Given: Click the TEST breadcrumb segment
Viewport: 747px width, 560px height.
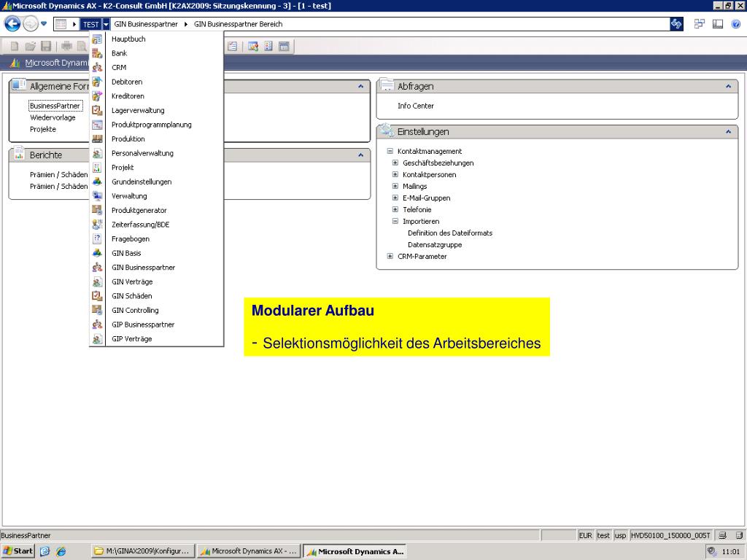Looking at the screenshot, I should [90, 24].
